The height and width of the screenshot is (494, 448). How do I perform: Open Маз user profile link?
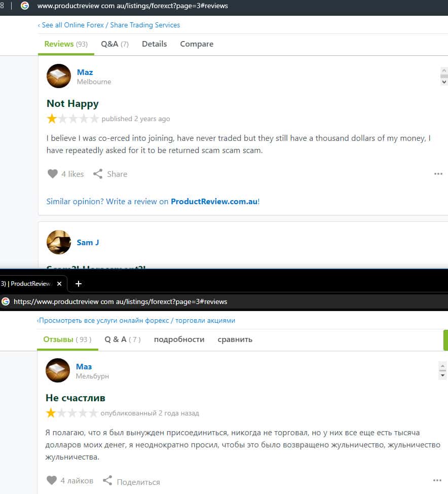click(x=84, y=366)
